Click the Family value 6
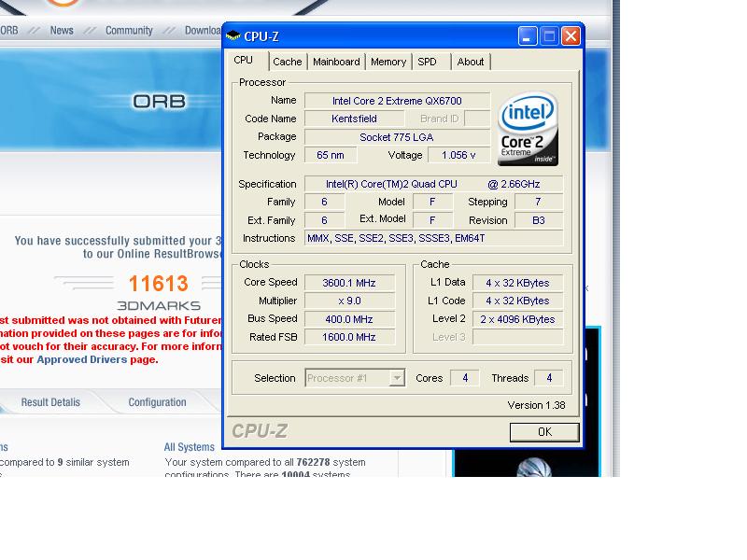Image resolution: width=747 pixels, height=560 pixels. 324,202
